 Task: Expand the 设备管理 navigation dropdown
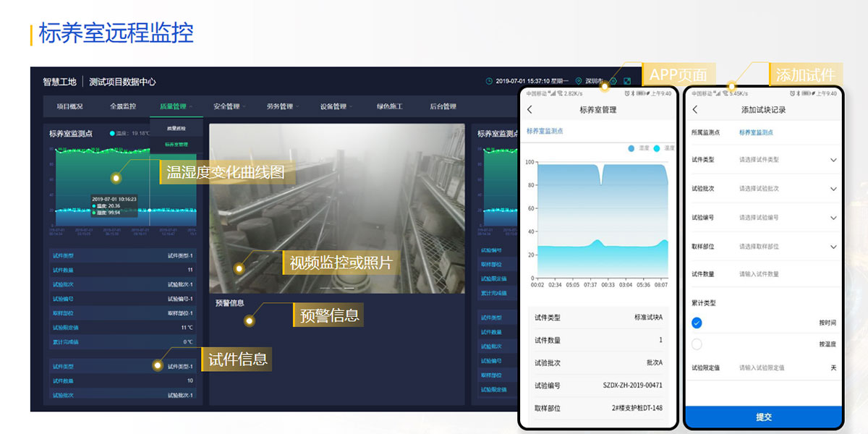(336, 106)
